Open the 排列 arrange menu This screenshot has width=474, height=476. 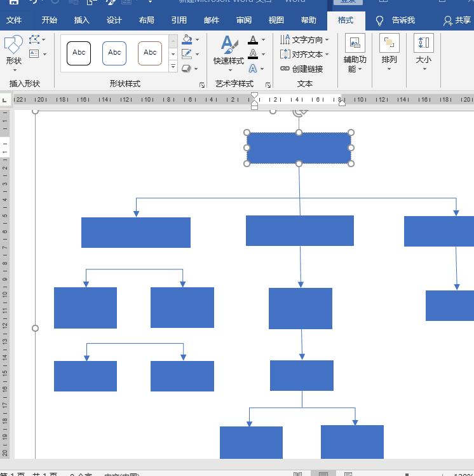tap(389, 52)
